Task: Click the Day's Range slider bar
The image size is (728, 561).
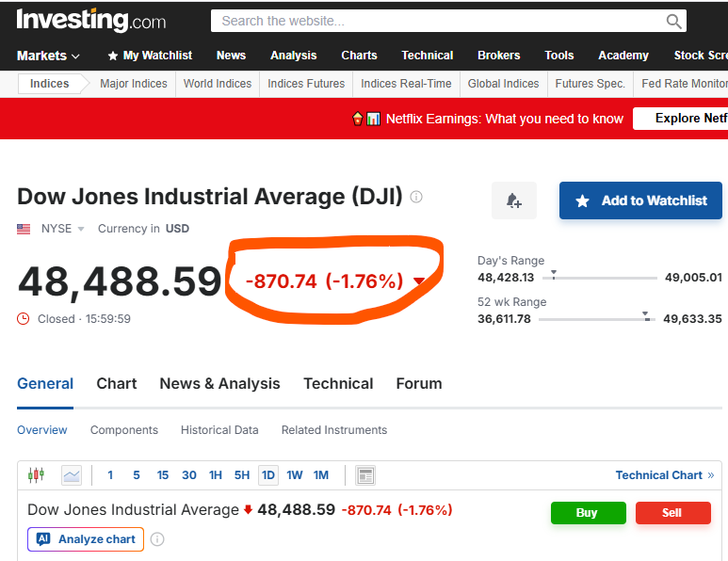Action: tap(600, 278)
